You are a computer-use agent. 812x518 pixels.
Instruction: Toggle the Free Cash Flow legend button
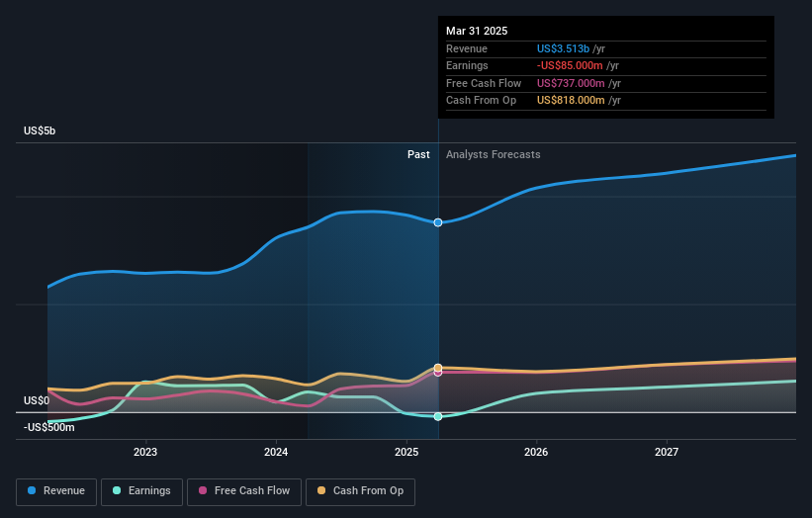click(244, 491)
